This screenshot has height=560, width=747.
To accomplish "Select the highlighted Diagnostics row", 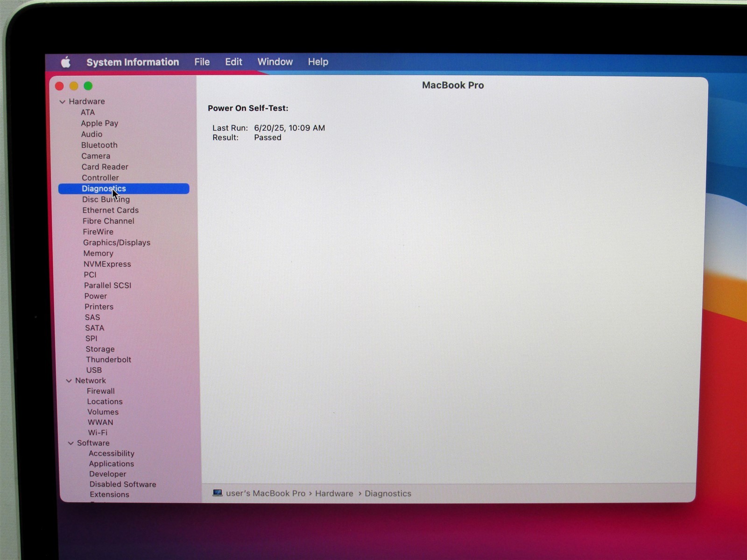I will click(x=124, y=189).
